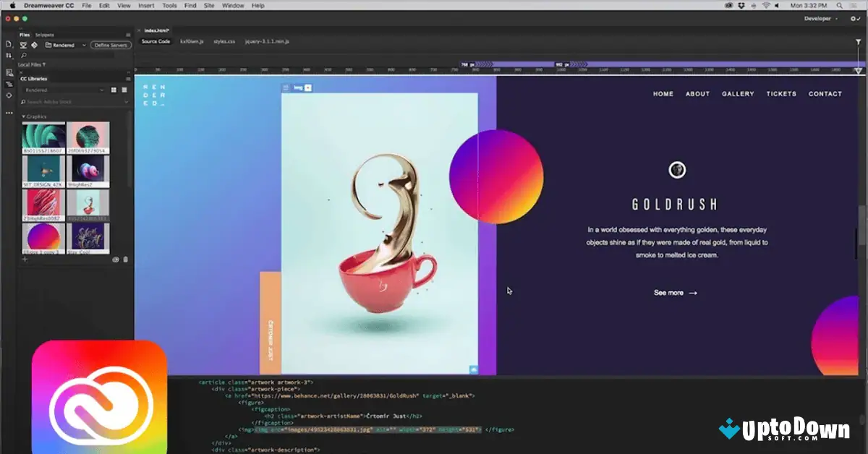Click the rainbow gradient sphere thumbnail in CC Libraries

coord(43,235)
